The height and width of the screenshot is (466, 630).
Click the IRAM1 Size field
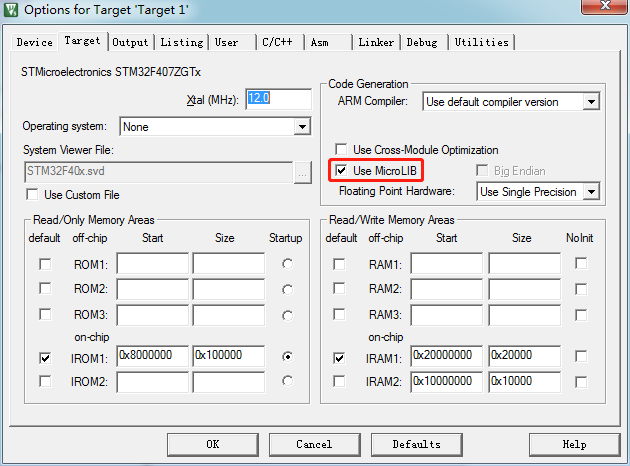(524, 356)
